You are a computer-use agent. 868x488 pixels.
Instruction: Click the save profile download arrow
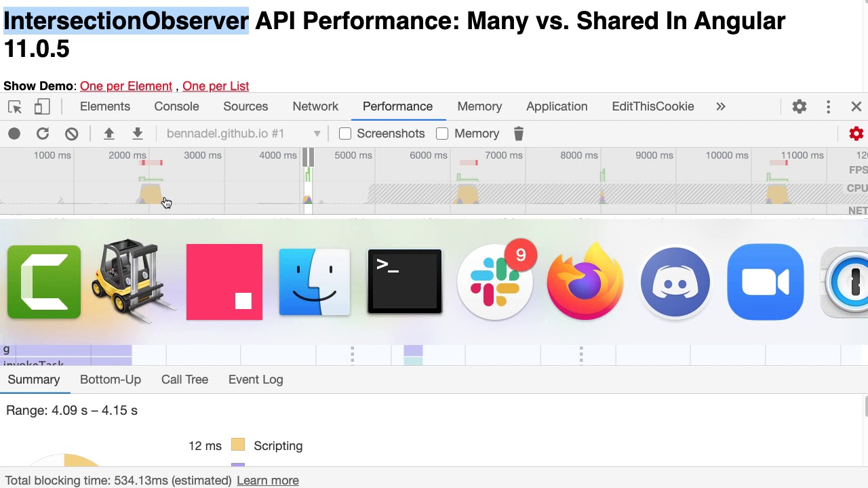(x=138, y=134)
